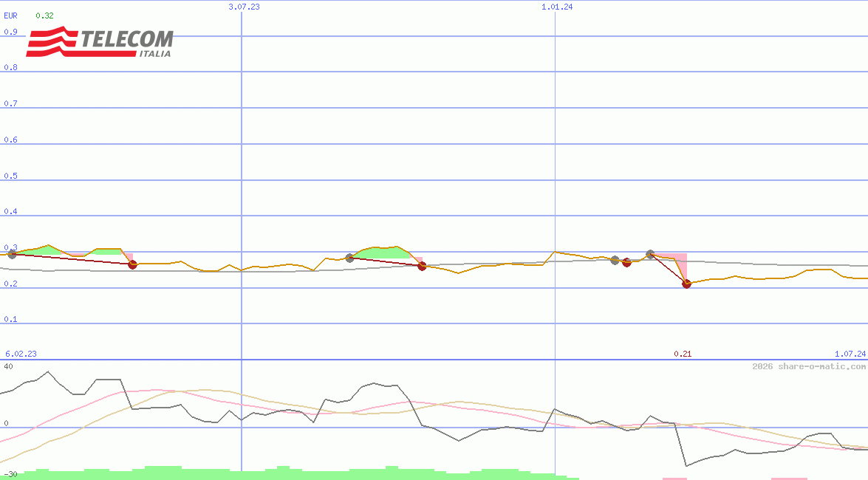This screenshot has height=480, width=868.
Task: Click the gray marker above the center pink zone
Action: [x=649, y=253]
